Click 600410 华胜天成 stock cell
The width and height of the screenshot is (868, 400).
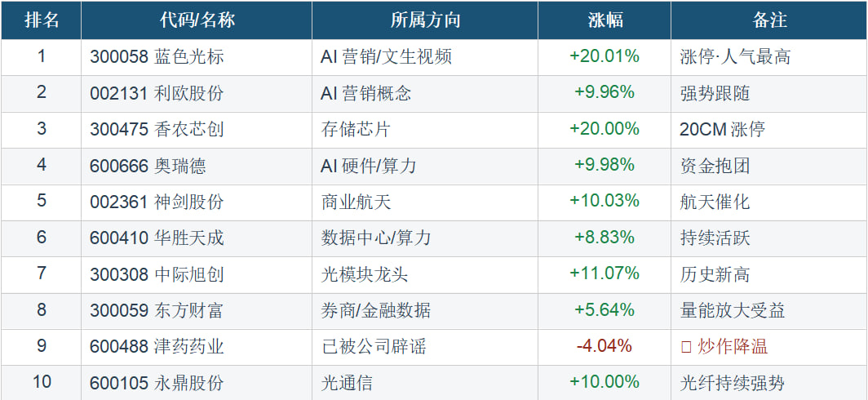click(157, 238)
